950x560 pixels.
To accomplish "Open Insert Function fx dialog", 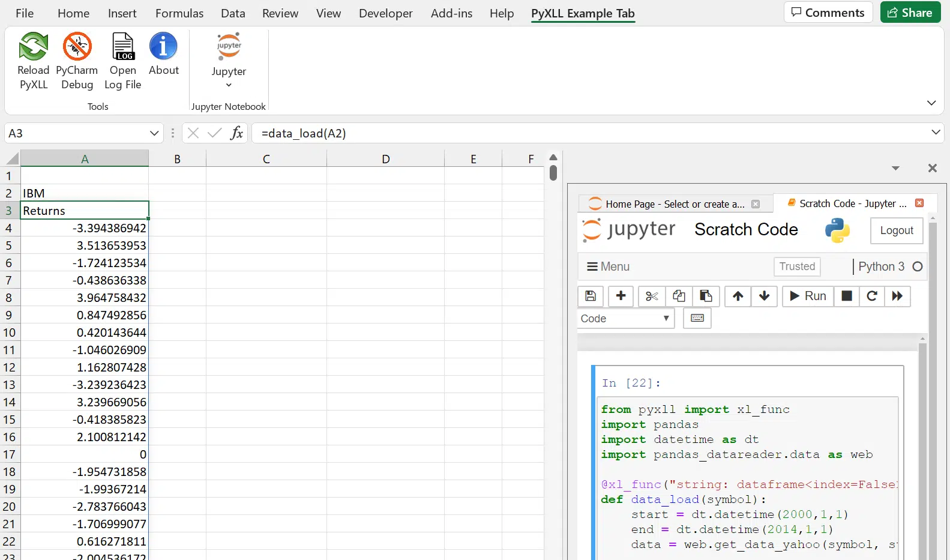I will (237, 133).
